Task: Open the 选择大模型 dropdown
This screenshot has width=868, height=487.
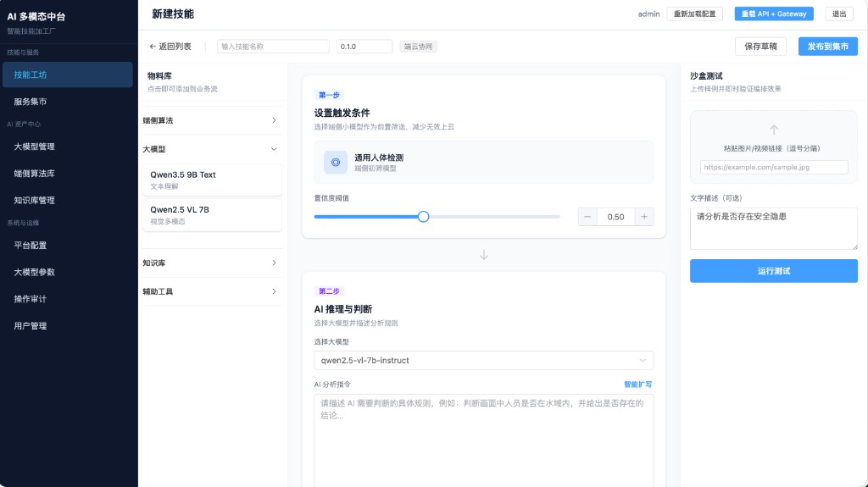Action: (484, 360)
